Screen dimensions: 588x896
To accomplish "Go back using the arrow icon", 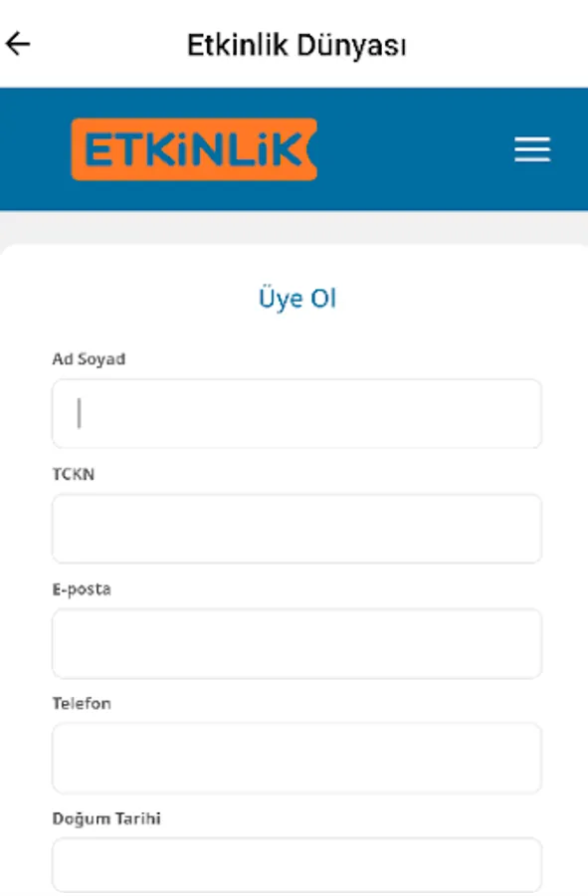I will 18,44.
